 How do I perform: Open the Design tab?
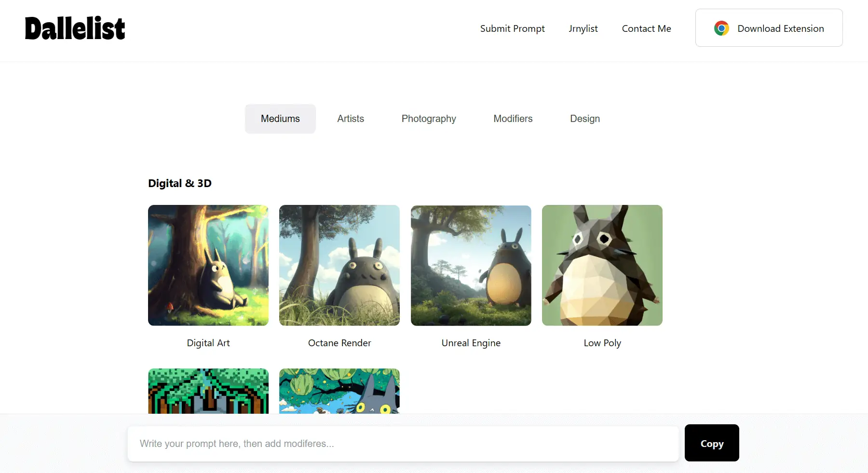585,119
